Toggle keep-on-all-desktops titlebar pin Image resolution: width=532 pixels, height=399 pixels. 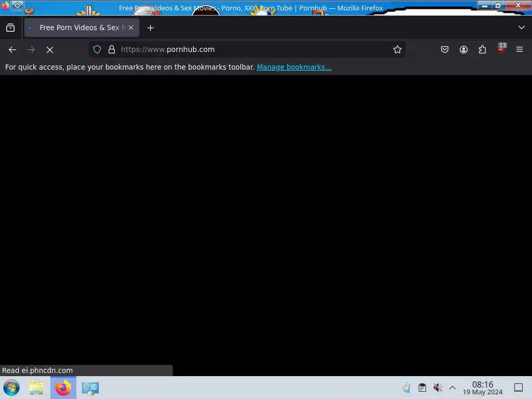point(17,5)
